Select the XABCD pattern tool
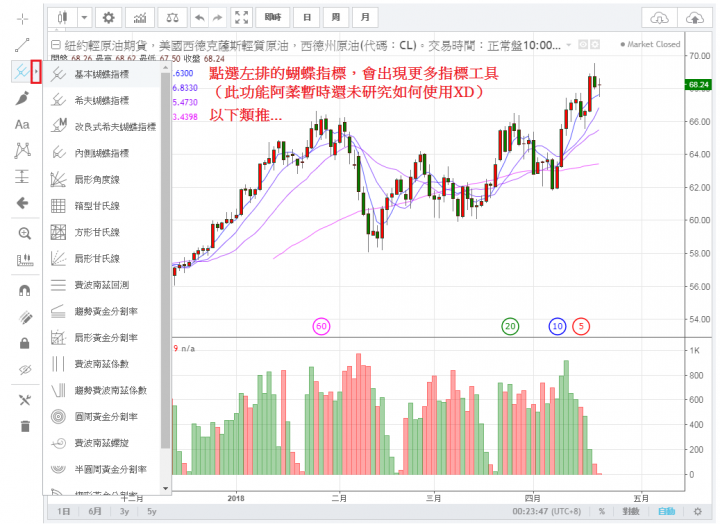The height and width of the screenshot is (524, 720). [x=22, y=150]
